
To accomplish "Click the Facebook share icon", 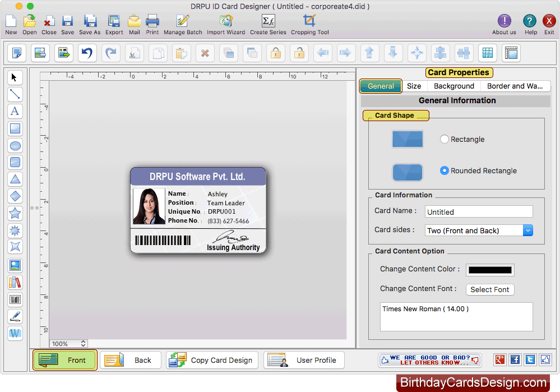I will pos(515,360).
